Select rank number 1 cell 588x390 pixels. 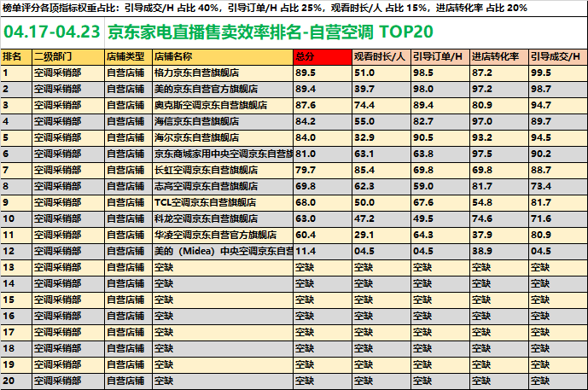click(x=16, y=73)
